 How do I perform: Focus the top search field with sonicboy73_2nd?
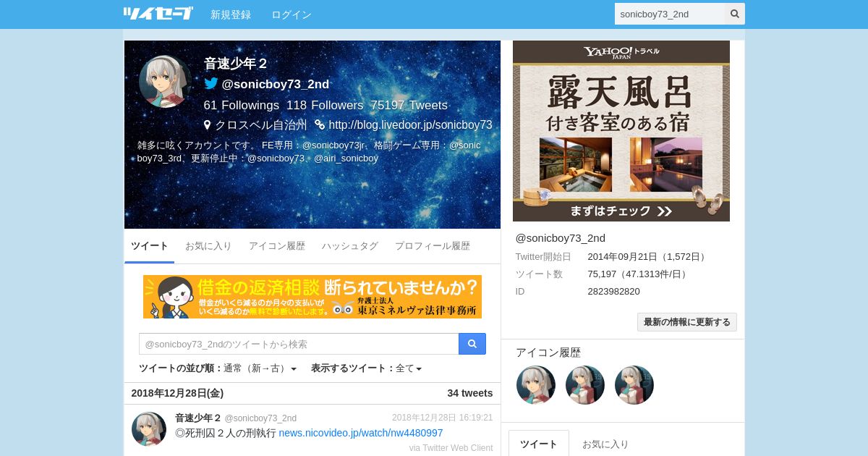pyautogui.click(x=670, y=14)
